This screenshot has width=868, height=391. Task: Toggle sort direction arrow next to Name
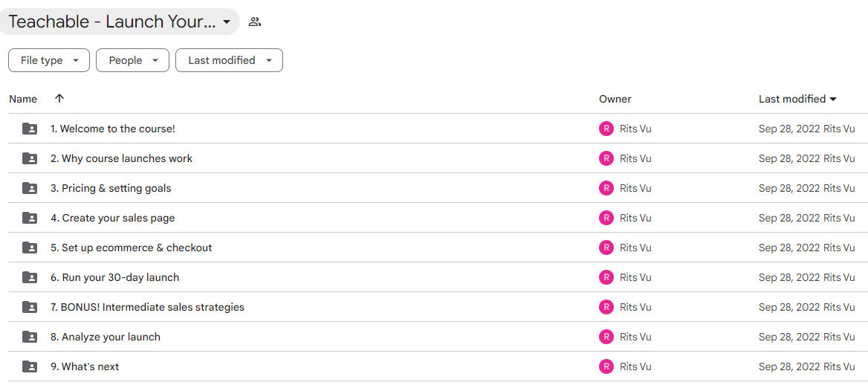(59, 99)
